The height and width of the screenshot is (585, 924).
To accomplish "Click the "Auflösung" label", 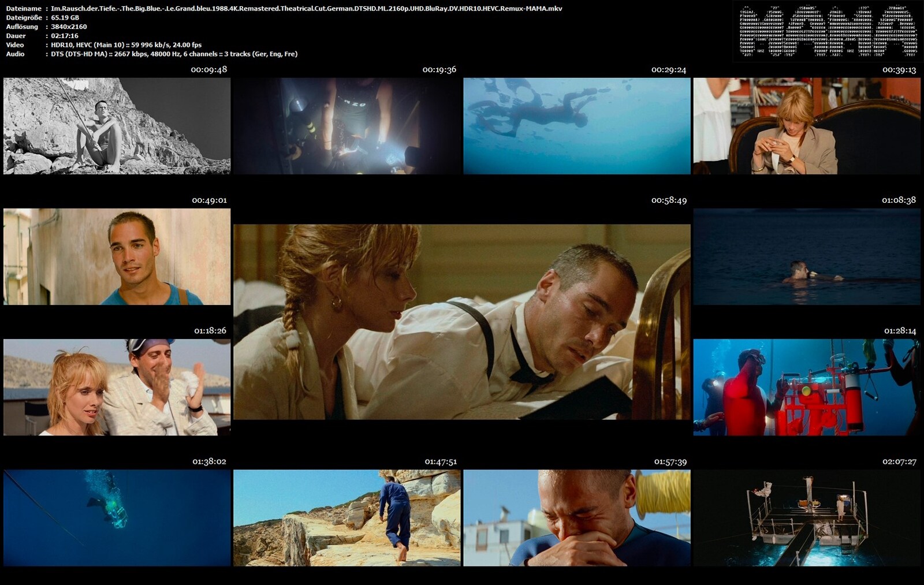I will 22,27.
